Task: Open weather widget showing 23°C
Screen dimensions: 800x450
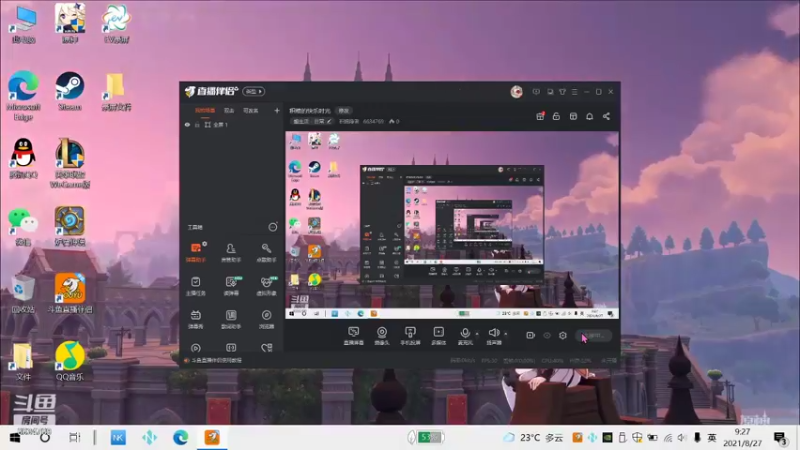Action: [x=534, y=438]
